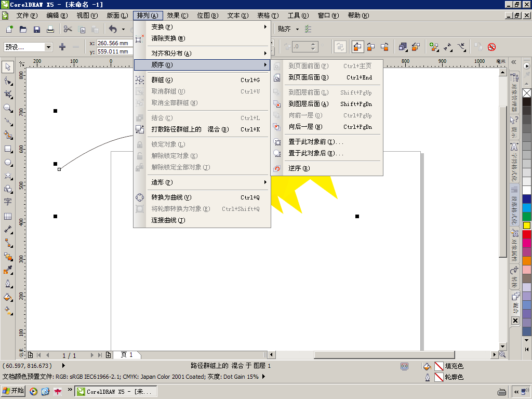This screenshot has width=532, height=399.
Task: Choose 置于此对象前 menu item
Action: click(327, 142)
